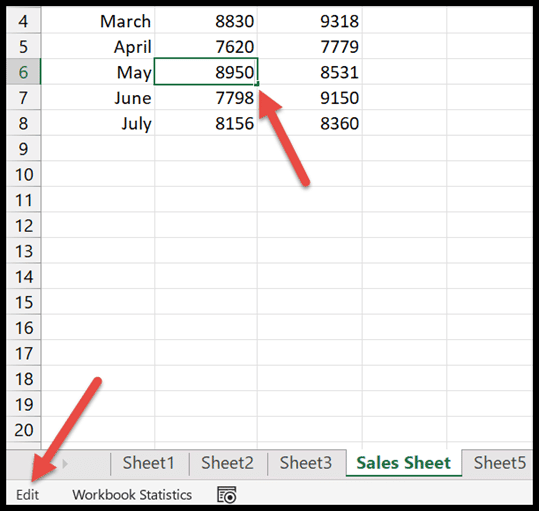Click the cell with value 7798
Viewport: 539px width, 511px height.
point(206,98)
